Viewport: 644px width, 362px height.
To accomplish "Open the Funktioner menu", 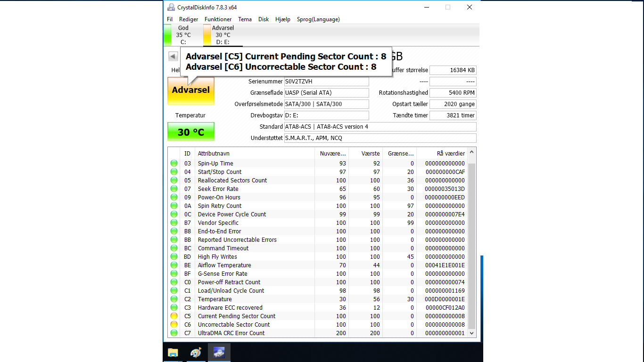I will click(218, 19).
